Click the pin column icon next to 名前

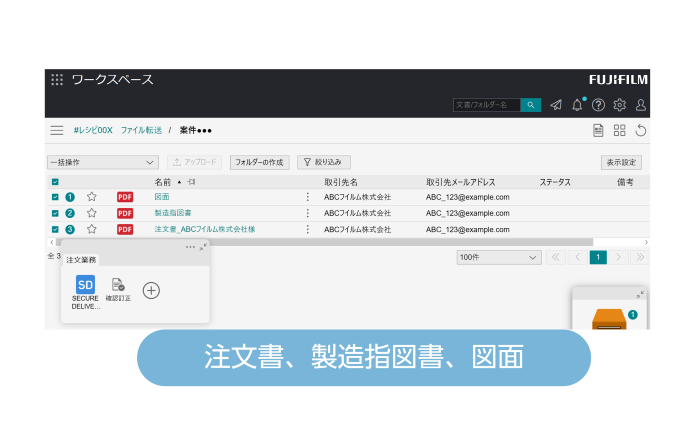(191, 182)
